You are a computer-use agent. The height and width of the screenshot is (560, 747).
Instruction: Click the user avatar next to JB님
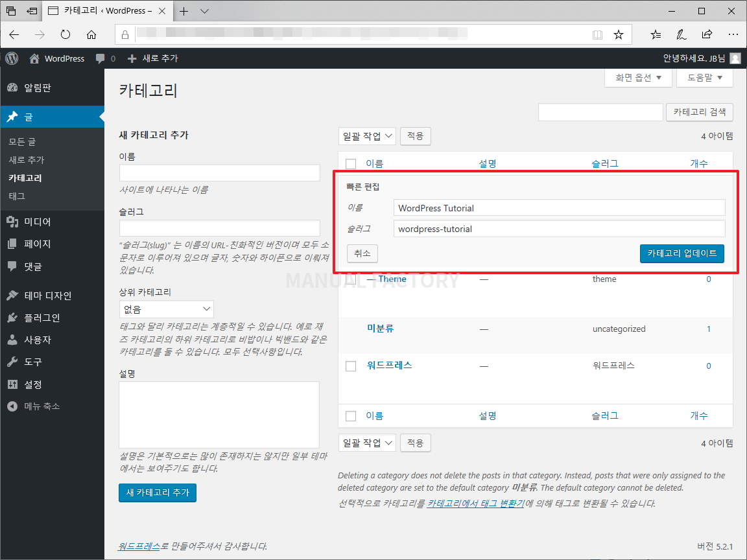click(735, 58)
